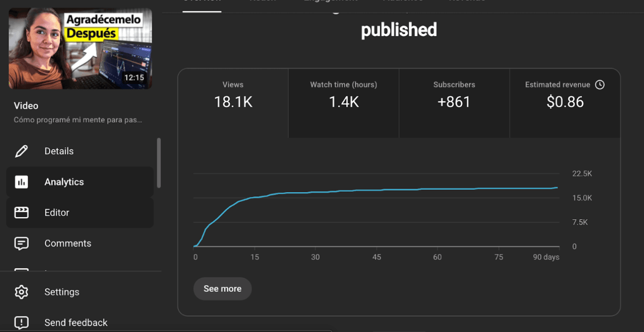Click the Send feedback exclamation icon
644x332 pixels.
(21, 323)
